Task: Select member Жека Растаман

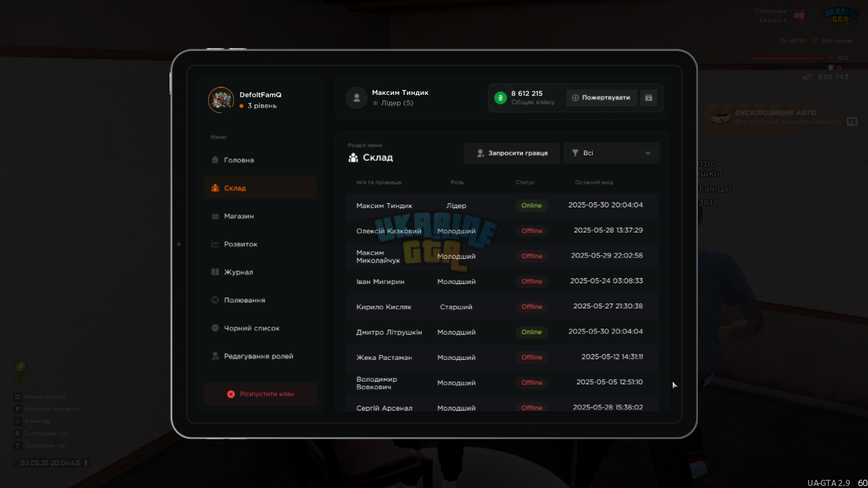Action: pyautogui.click(x=384, y=357)
